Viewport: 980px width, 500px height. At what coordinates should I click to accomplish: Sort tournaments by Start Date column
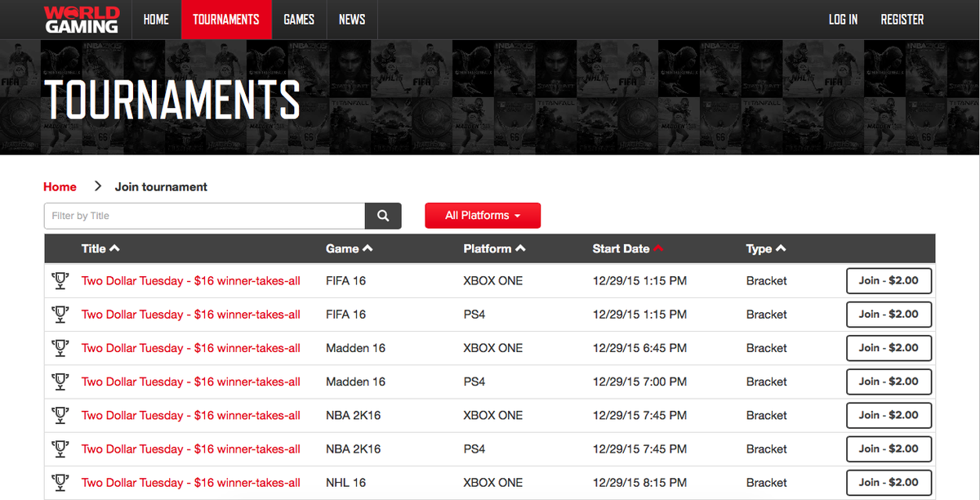[628, 248]
